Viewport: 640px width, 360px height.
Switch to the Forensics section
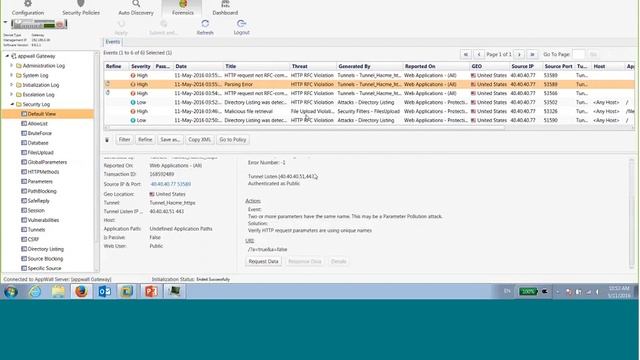coord(182,7)
